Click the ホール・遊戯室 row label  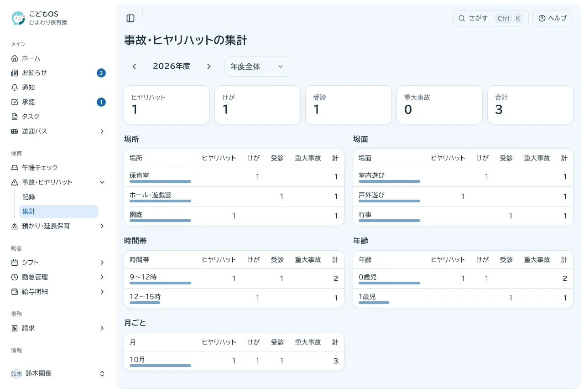pos(151,195)
